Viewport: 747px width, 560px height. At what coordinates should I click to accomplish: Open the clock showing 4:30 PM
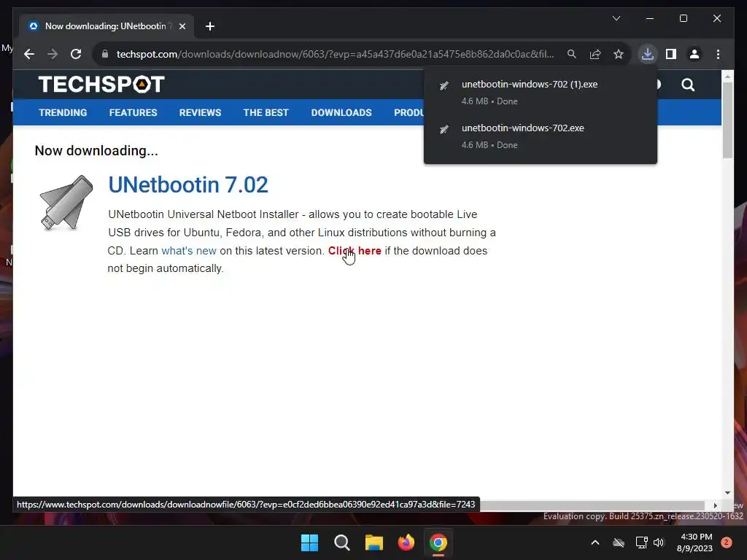pyautogui.click(x=694, y=542)
